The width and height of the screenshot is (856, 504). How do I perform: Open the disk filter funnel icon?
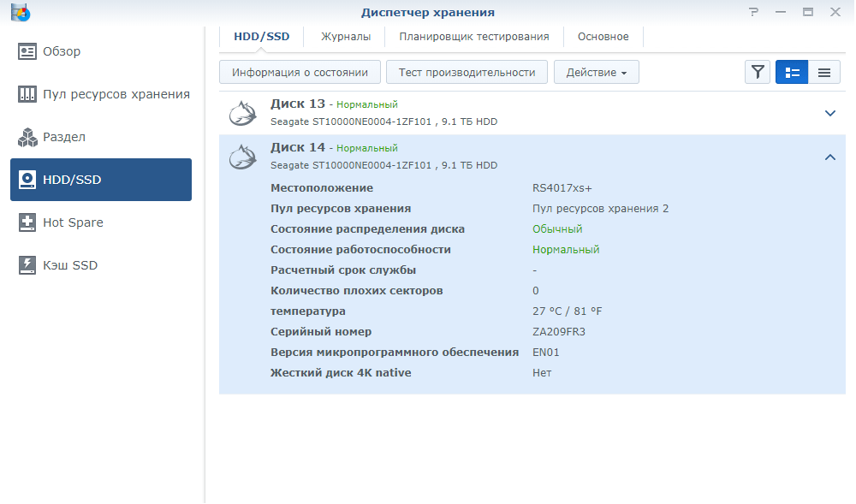(x=758, y=73)
